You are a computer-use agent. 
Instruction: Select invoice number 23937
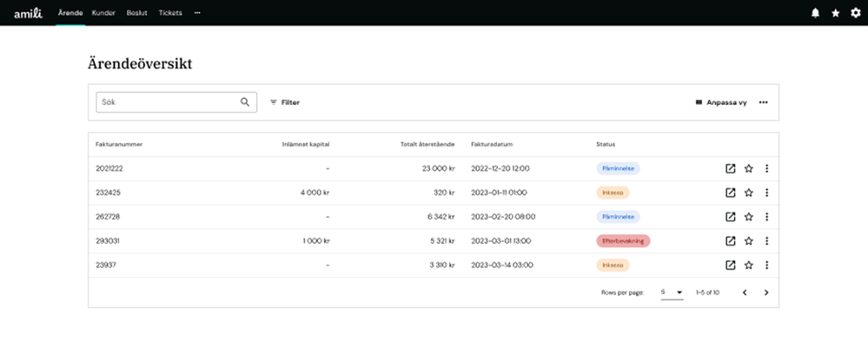[106, 266]
